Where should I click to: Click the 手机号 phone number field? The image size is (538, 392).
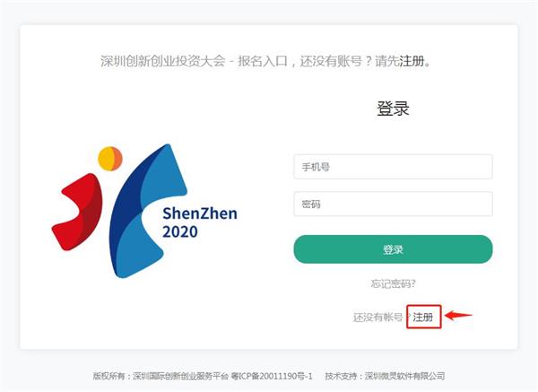(393, 167)
